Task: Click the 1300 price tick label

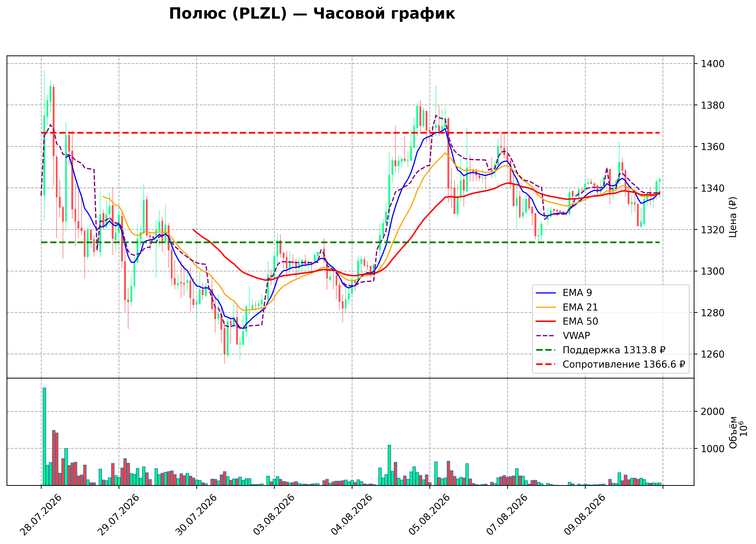Action: coord(712,271)
